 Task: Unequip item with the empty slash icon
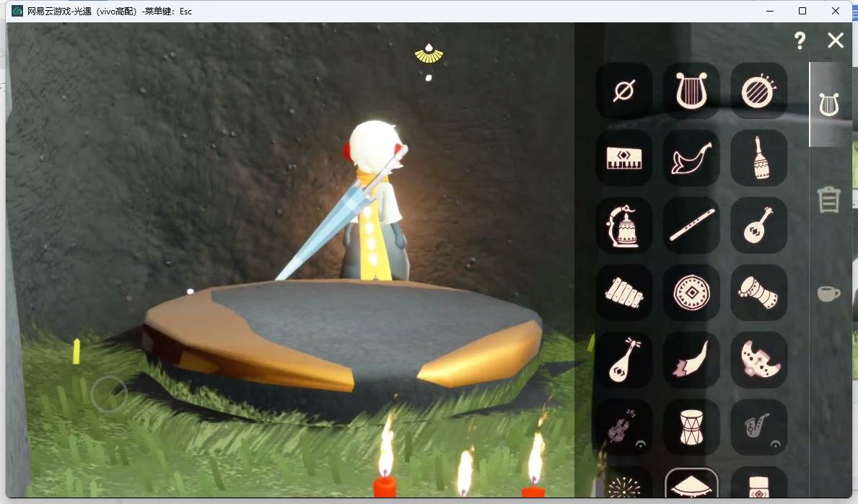pyautogui.click(x=624, y=91)
